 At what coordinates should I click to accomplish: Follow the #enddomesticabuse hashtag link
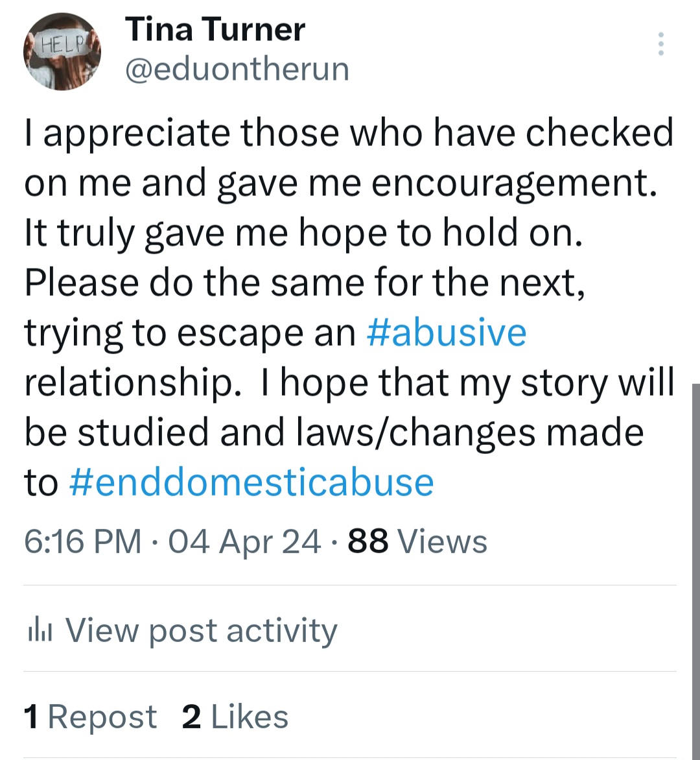[250, 483]
